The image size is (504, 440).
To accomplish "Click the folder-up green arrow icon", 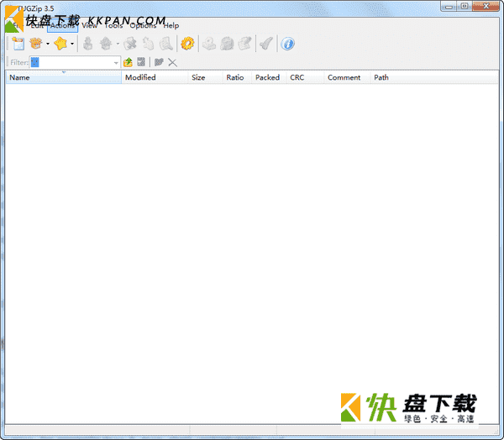I will point(128,62).
